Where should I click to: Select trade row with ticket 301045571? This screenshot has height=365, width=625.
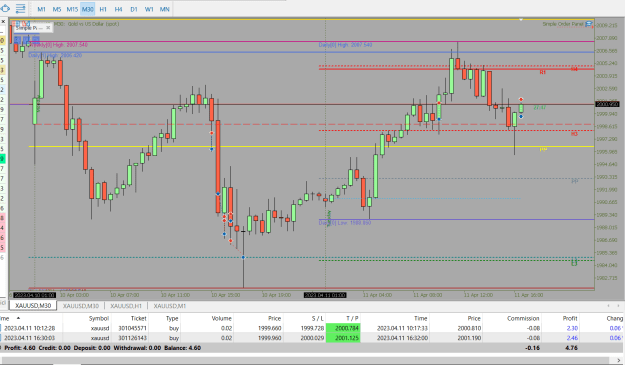[x=311, y=328]
